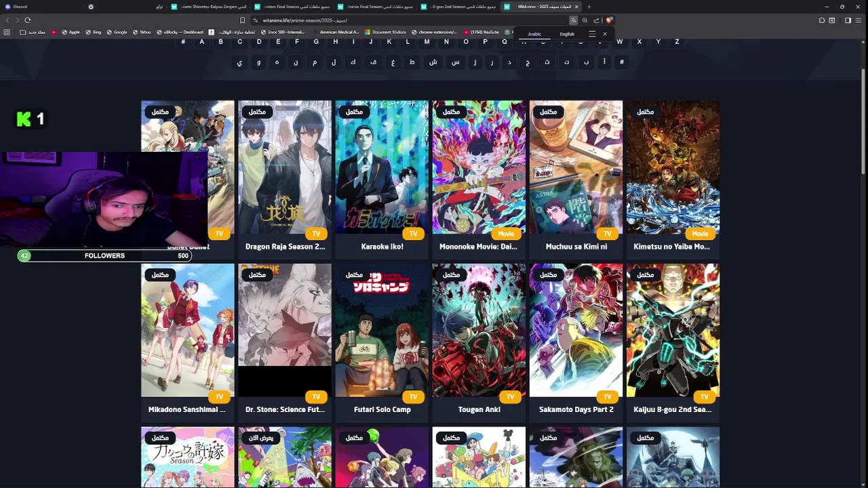Select Arabic in the translate popup
The image size is (868, 488).
pos(534,34)
